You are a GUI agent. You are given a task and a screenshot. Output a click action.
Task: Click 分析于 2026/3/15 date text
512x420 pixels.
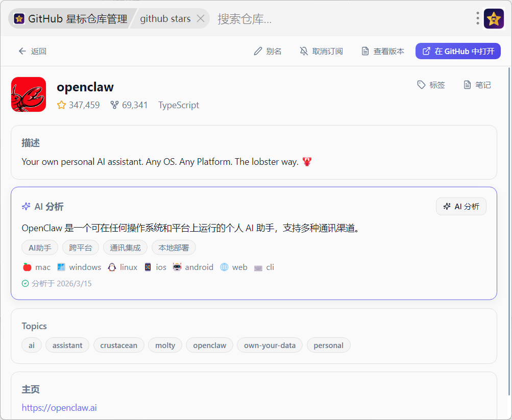61,283
